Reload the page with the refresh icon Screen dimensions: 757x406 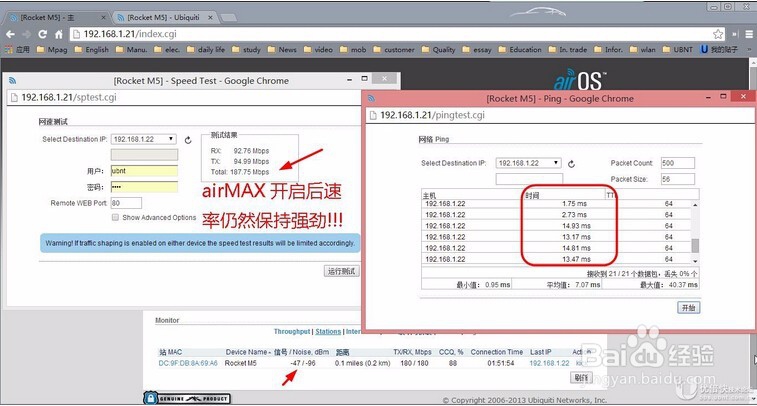pos(42,34)
